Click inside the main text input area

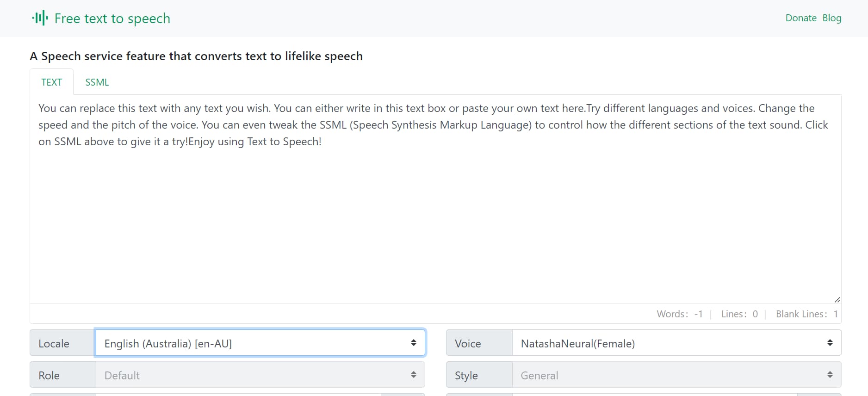coord(435,199)
